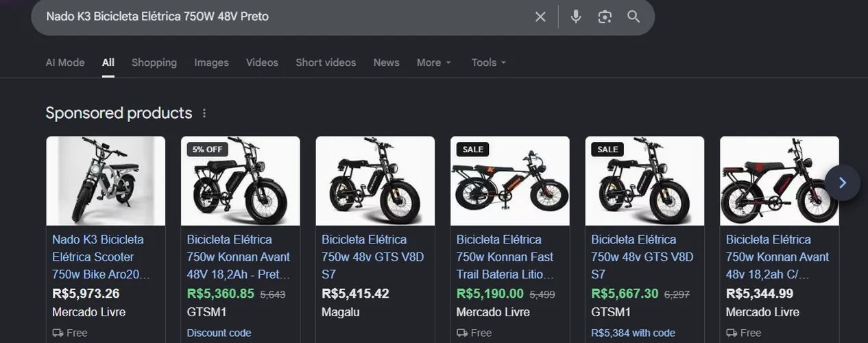Click the search query input field
Viewport: 868px width, 343px height.
click(x=285, y=16)
